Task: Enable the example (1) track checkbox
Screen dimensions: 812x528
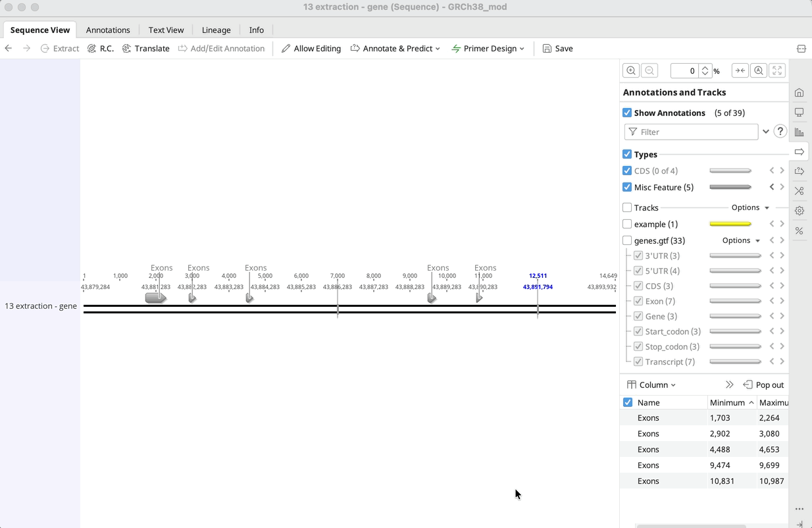Action: coord(627,224)
